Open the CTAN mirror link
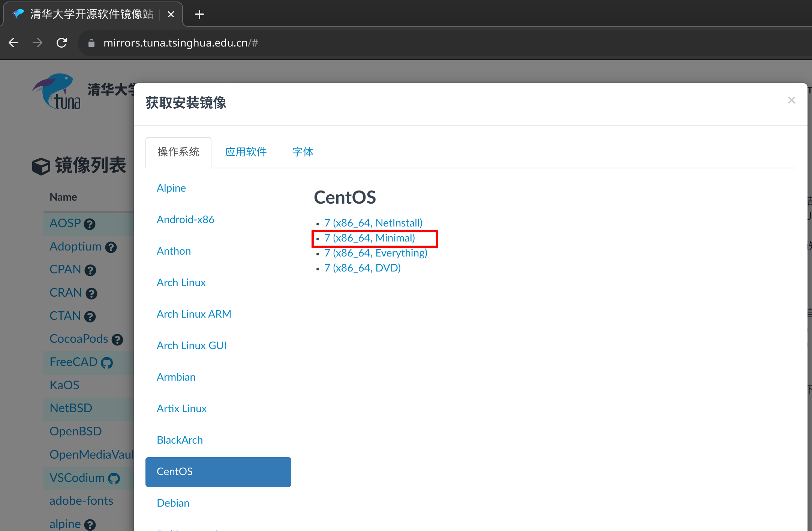 coord(65,316)
